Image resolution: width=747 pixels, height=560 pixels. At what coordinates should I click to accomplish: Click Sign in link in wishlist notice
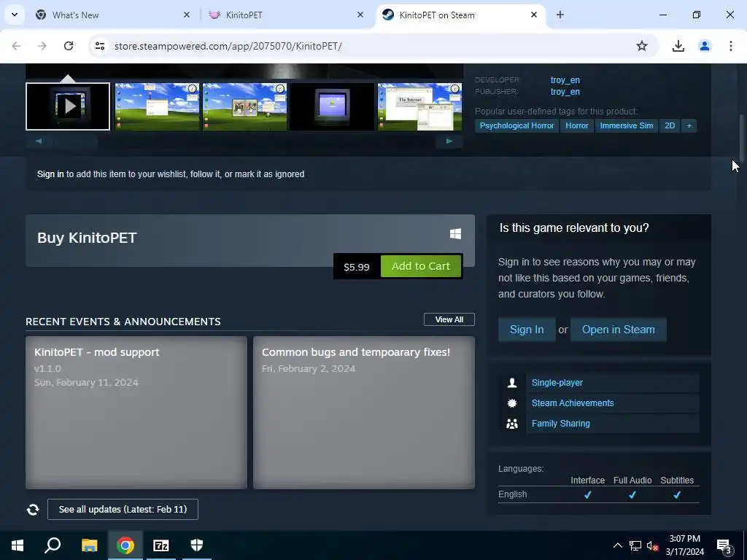pos(50,174)
